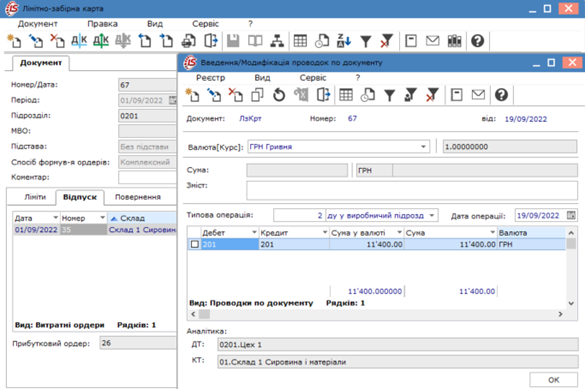Open the Сервіс menu in postings dialog
Screen dimensions: 585x389
click(x=313, y=78)
